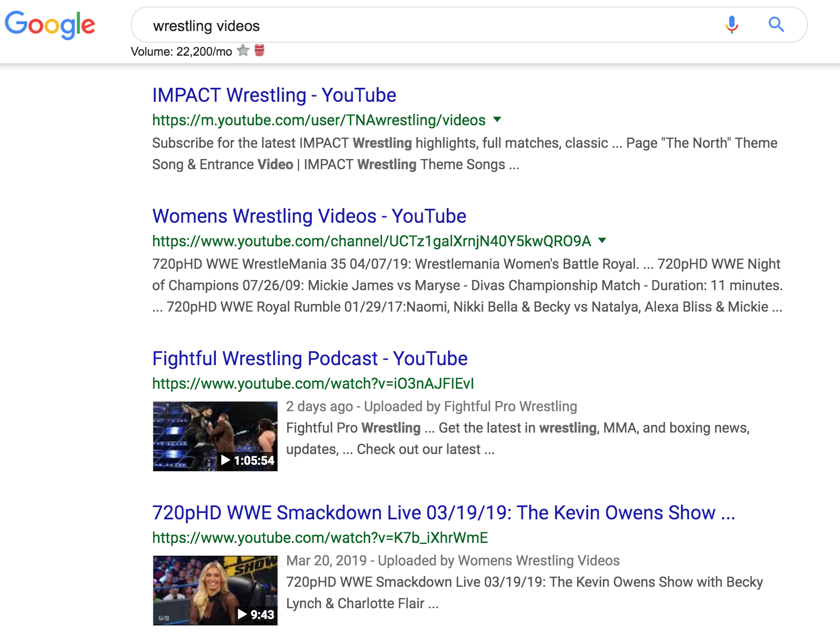Start voice search with the microphone icon

(x=731, y=25)
